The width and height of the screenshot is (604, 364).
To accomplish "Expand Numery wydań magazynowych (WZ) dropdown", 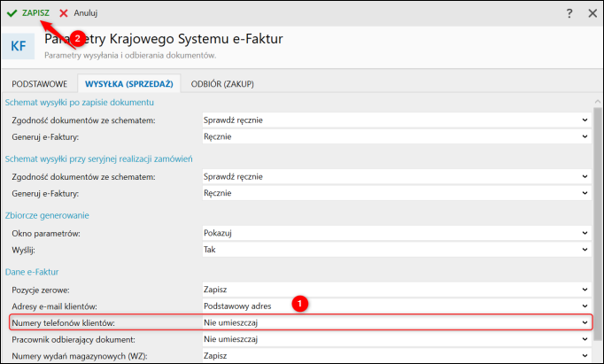I will pyautogui.click(x=585, y=356).
